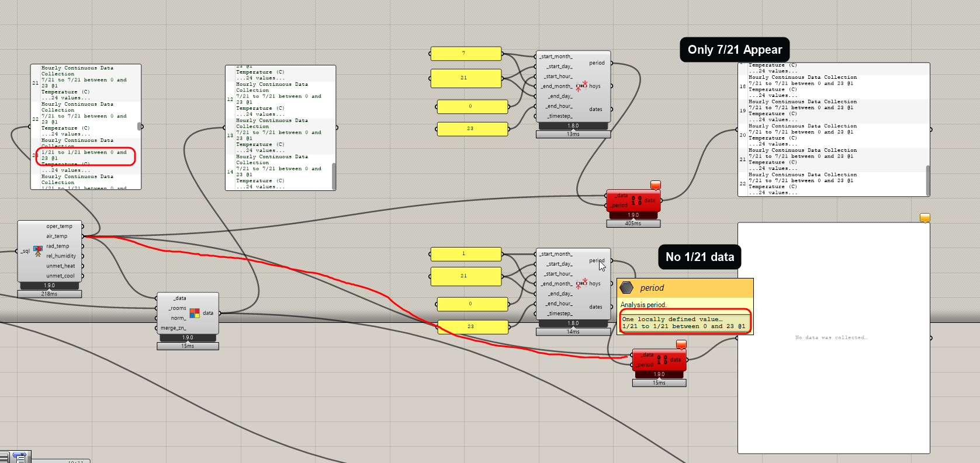Open the orange warning balloon on the 15ms red component
Screen dimensions: 980x463
681,344
